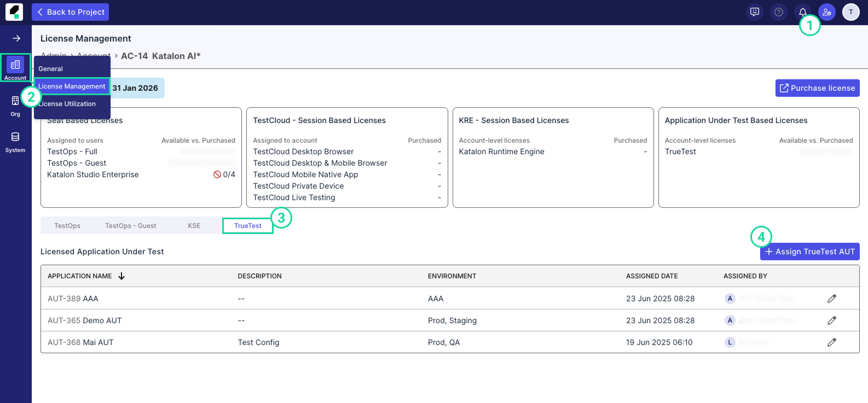Click the AUT-368 avatar L icon

click(730, 342)
